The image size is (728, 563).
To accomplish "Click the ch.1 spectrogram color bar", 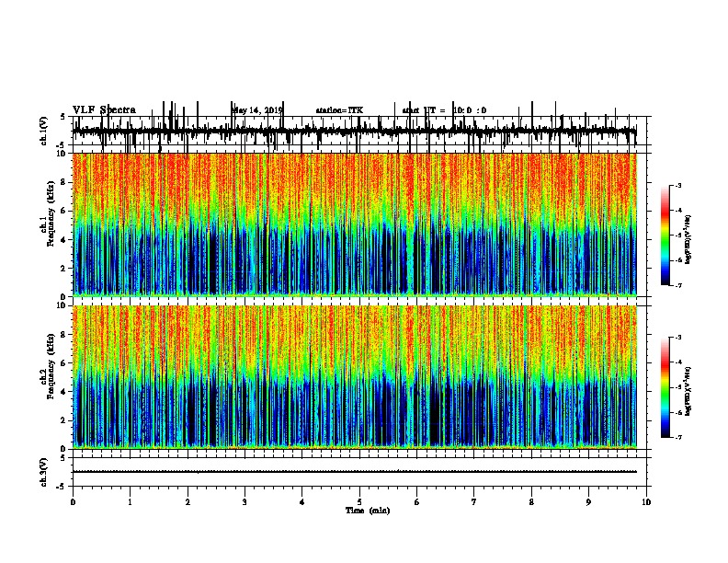I will [665, 236].
